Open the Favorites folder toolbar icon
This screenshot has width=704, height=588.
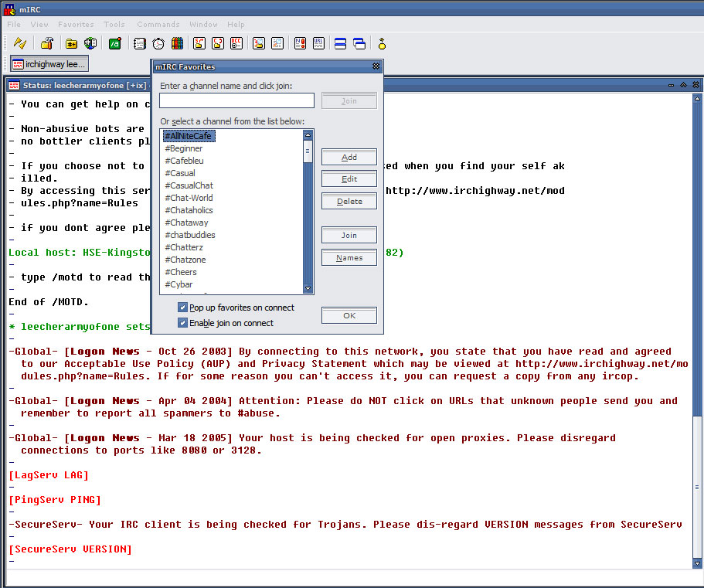(71, 43)
